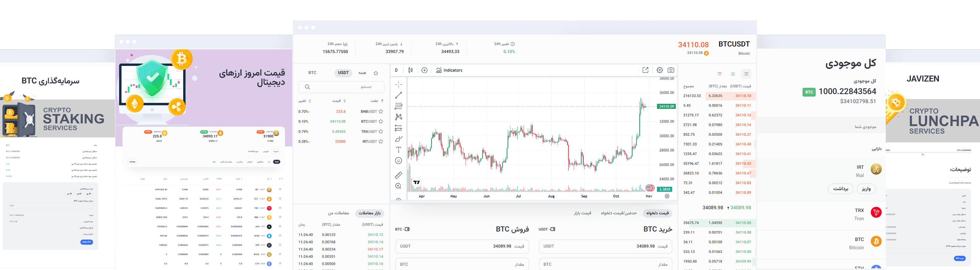Click the برداشت withdraw button for IRT
The height and width of the screenshot is (270, 980).
(841, 189)
